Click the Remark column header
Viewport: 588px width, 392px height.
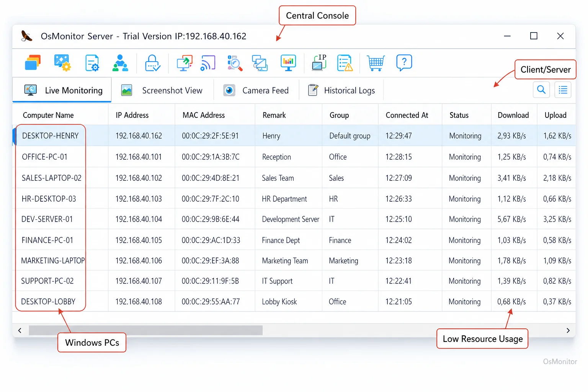point(274,115)
